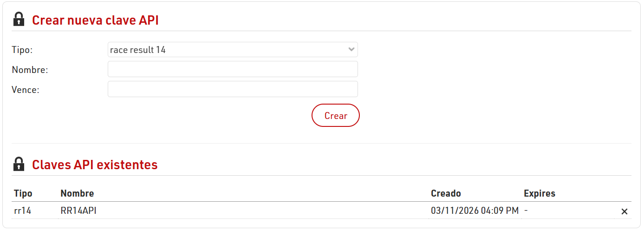Viewport: 644px width, 231px height.
Task: Click the lock icon beside Claves API existentes
Action: point(19,164)
